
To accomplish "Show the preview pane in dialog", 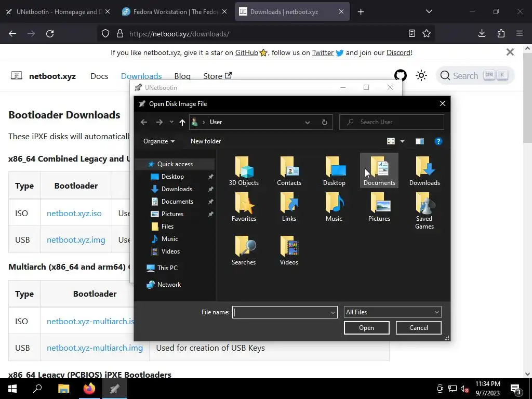I will point(420,141).
